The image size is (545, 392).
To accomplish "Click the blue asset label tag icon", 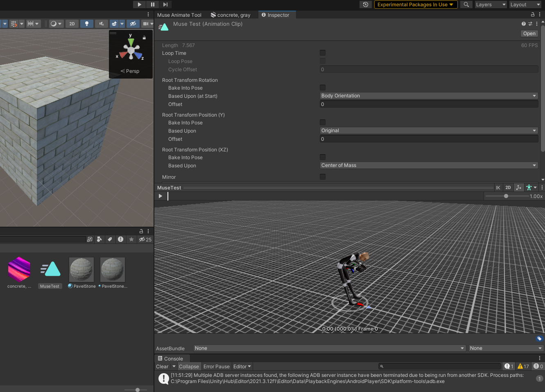I will click(539, 338).
